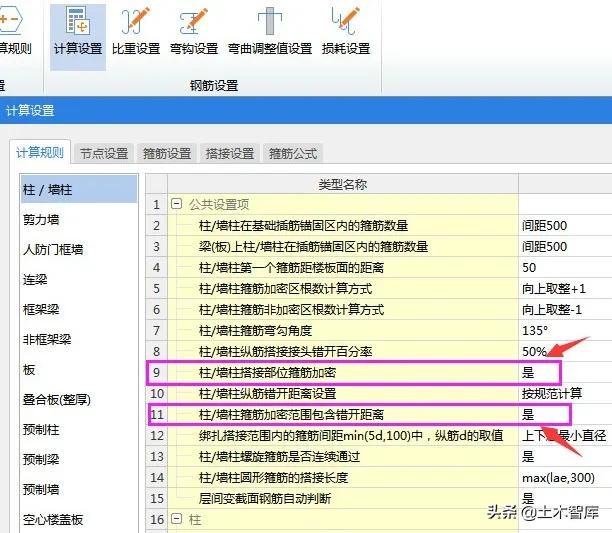This screenshot has width=612, height=533.
Task: Open the 比重设置 icon
Action: (136, 33)
